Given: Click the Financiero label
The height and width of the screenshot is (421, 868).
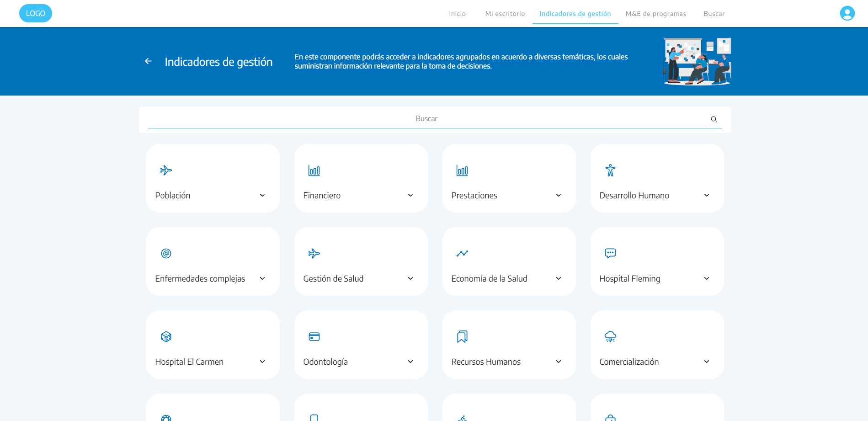Looking at the screenshot, I should (x=322, y=196).
